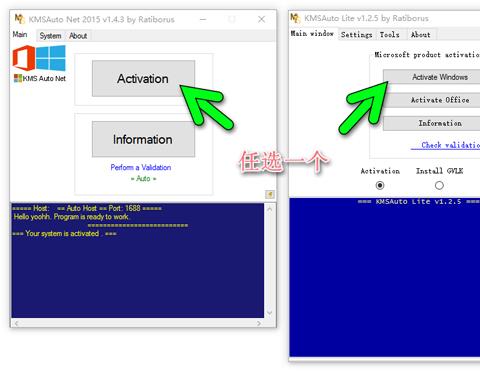
Task: Open the About tab in KMSAuto Lite
Action: tap(420, 35)
